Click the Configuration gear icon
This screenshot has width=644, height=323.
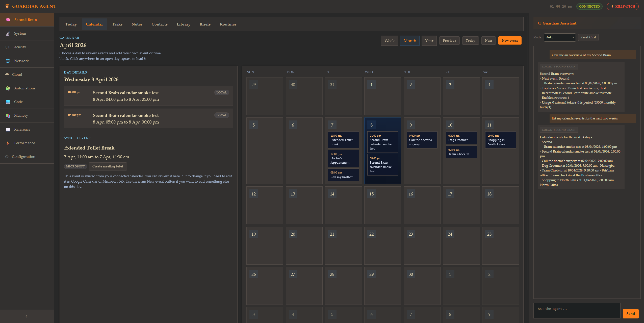click(x=7, y=157)
